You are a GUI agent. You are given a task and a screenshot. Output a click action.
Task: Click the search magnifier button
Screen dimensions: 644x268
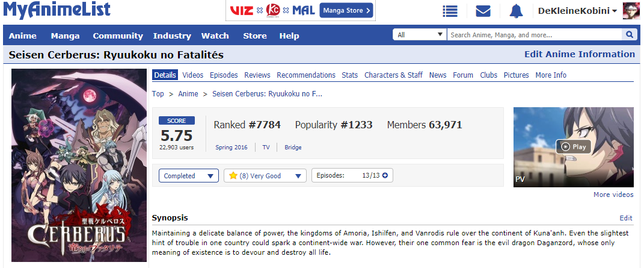point(629,35)
